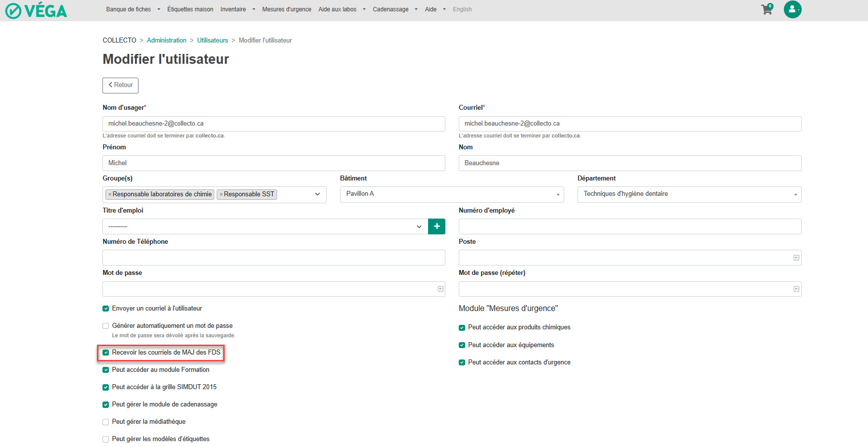Image resolution: width=868 pixels, height=447 pixels.
Task: Expand the Bâtiment dropdown
Action: click(x=451, y=194)
